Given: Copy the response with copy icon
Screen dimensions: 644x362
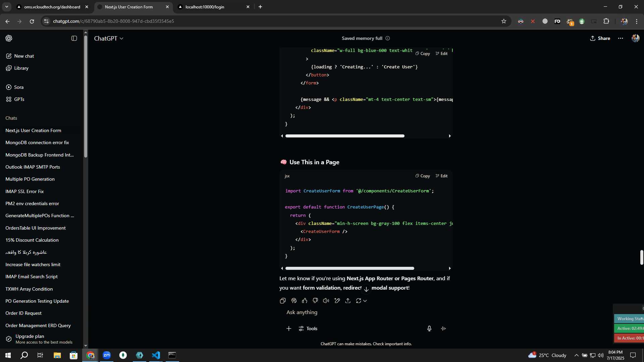Looking at the screenshot, I should pos(283,301).
